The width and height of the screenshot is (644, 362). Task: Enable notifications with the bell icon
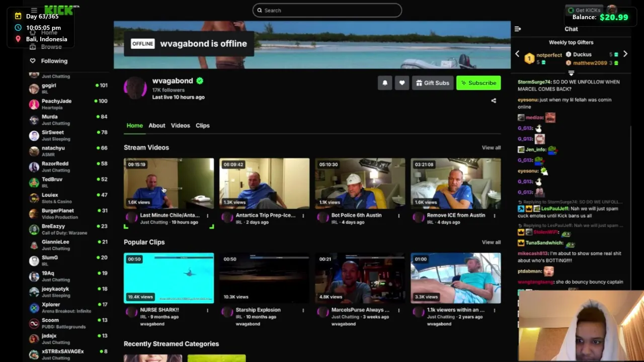point(385,83)
